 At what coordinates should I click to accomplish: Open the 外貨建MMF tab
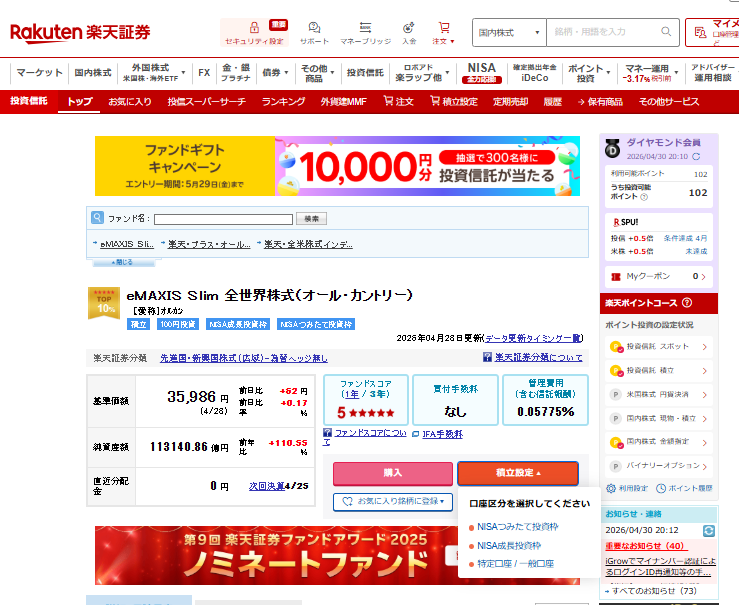(x=343, y=102)
